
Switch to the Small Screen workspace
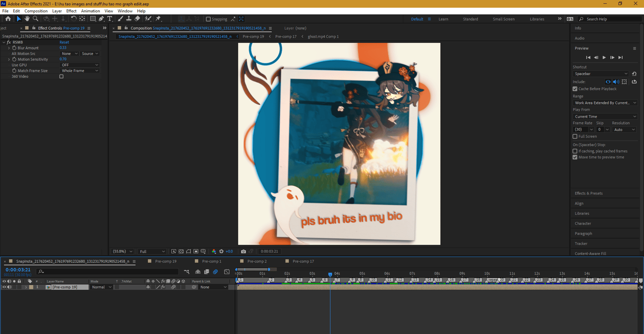(504, 19)
